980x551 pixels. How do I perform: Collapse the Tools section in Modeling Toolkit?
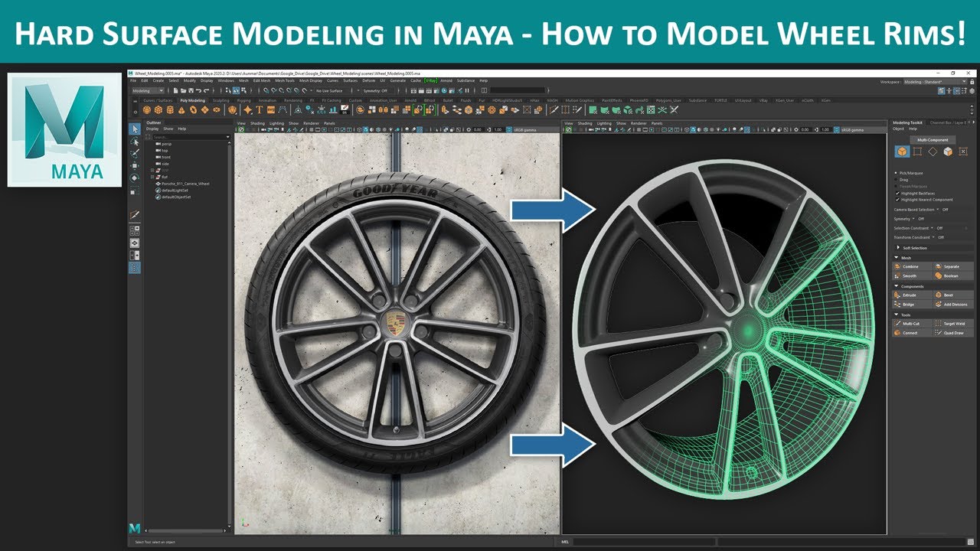point(933,315)
